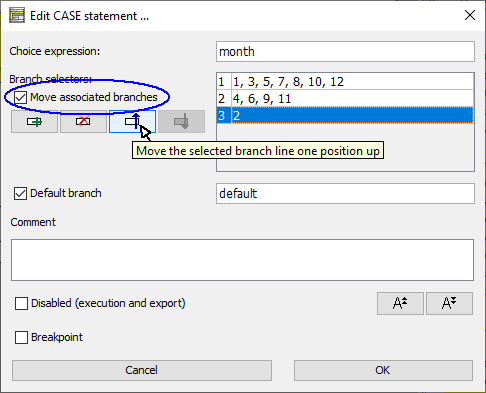Add a new branch selector line
The height and width of the screenshot is (393, 486).
pyautogui.click(x=34, y=122)
